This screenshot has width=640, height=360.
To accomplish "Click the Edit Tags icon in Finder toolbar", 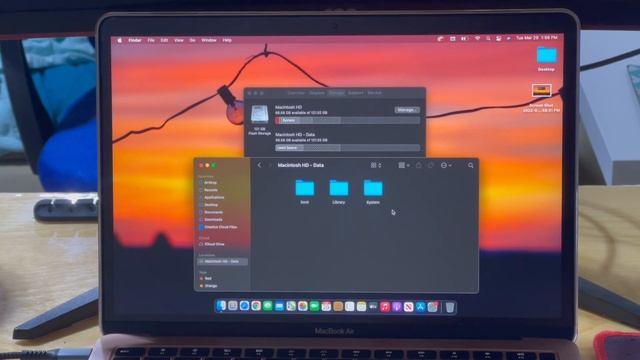I will pyautogui.click(x=431, y=165).
